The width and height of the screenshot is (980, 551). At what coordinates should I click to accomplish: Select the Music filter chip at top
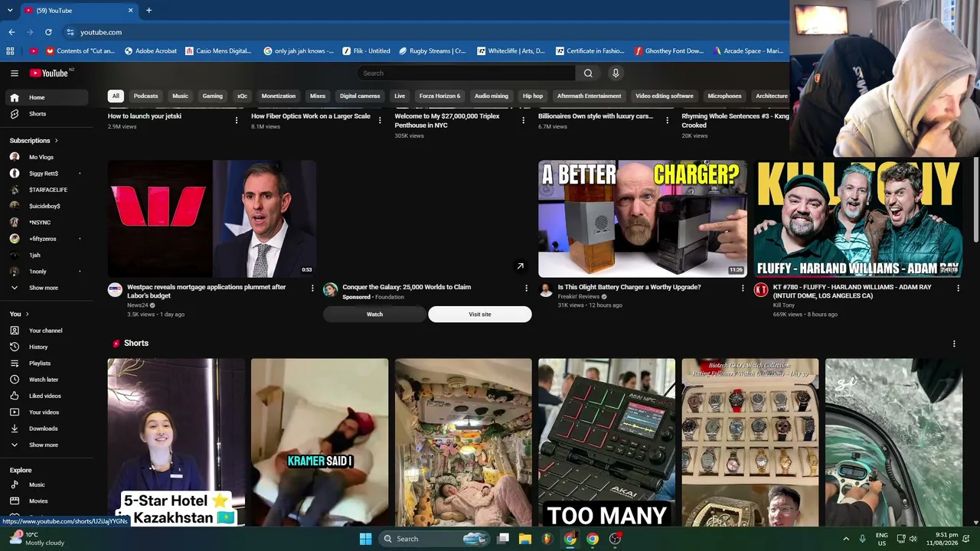(180, 96)
